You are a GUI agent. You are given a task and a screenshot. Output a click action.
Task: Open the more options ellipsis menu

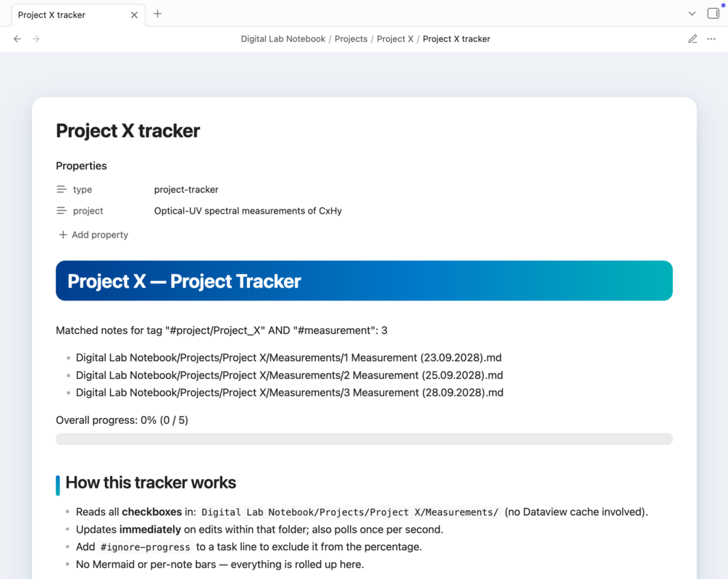click(x=711, y=39)
